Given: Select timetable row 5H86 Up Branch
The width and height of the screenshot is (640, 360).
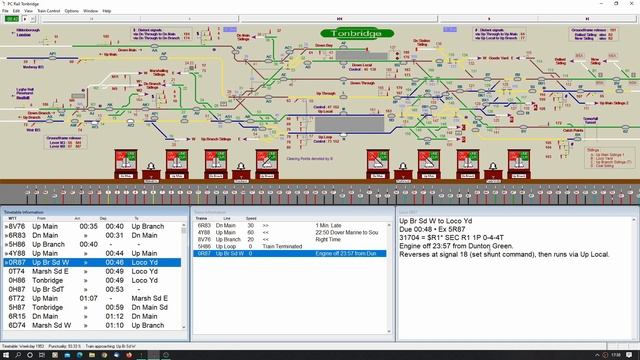Looking at the screenshot, I should [x=92, y=244].
